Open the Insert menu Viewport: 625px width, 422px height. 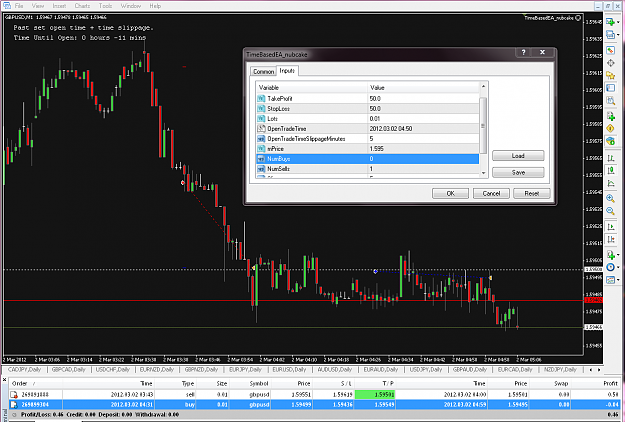(x=59, y=6)
